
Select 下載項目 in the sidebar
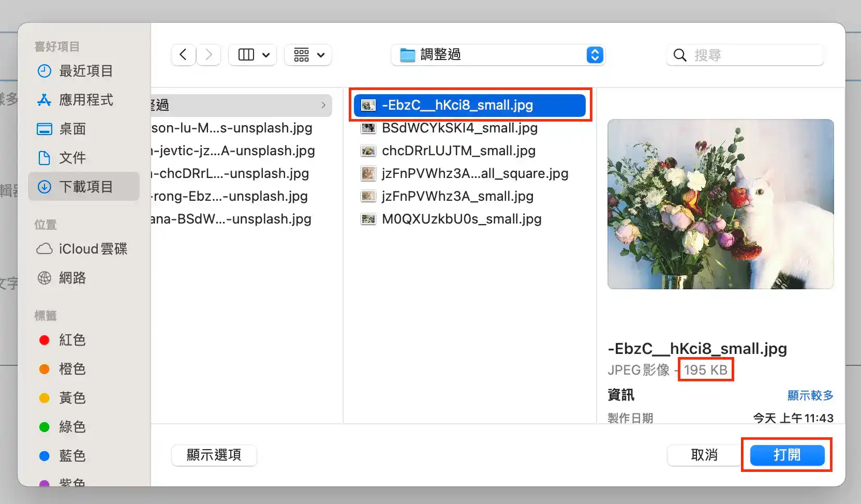click(85, 187)
